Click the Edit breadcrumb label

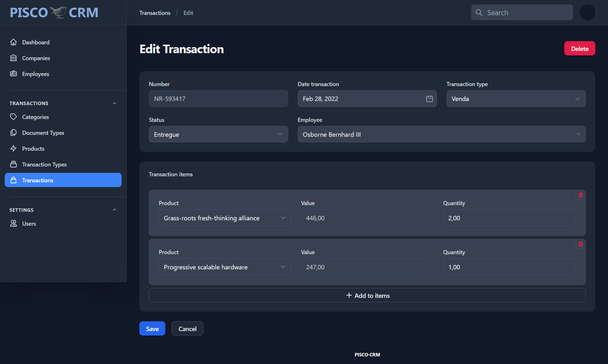[x=188, y=13]
